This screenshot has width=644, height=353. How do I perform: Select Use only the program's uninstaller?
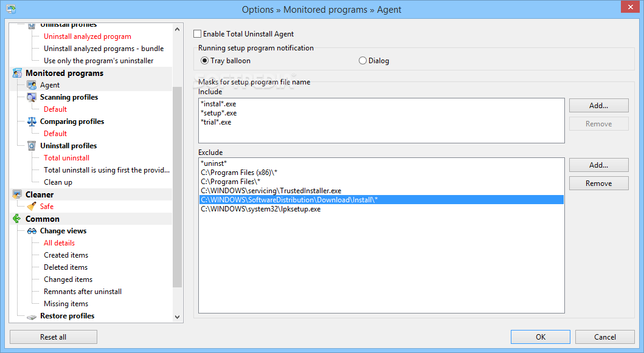tap(99, 61)
